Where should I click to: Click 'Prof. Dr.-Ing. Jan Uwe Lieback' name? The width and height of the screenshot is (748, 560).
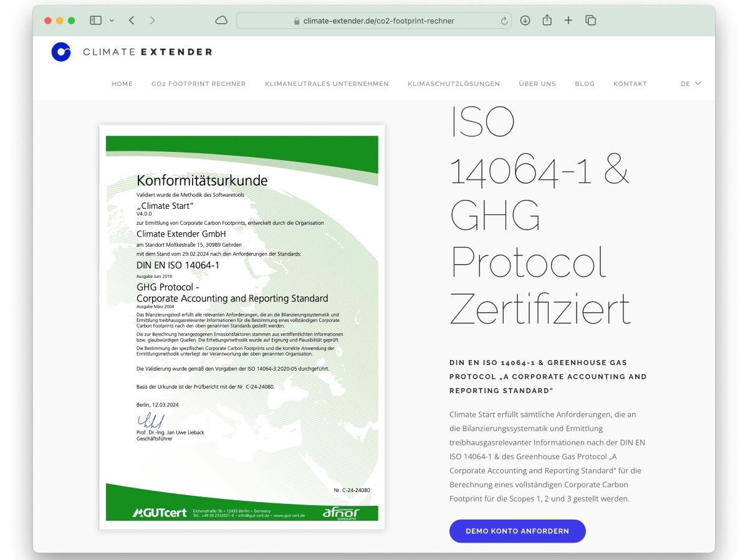[170, 432]
